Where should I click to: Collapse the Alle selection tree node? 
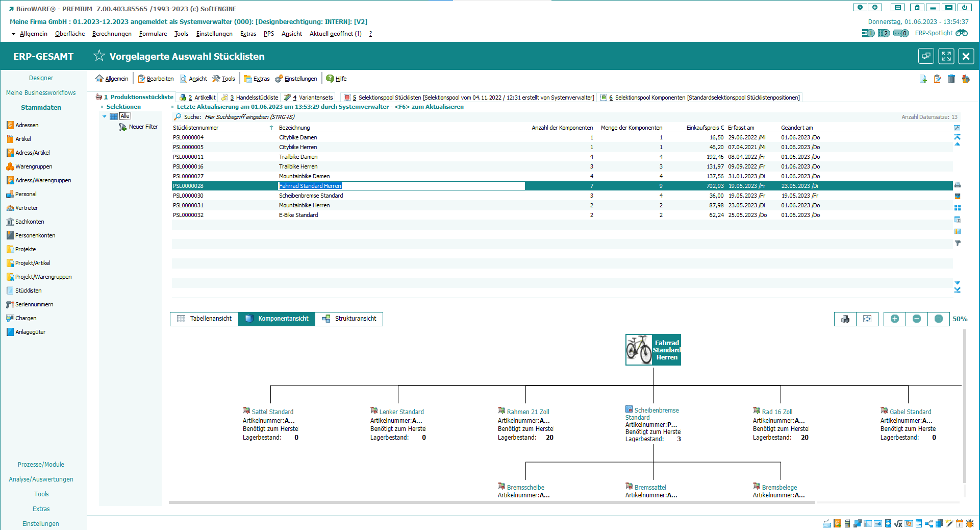105,116
